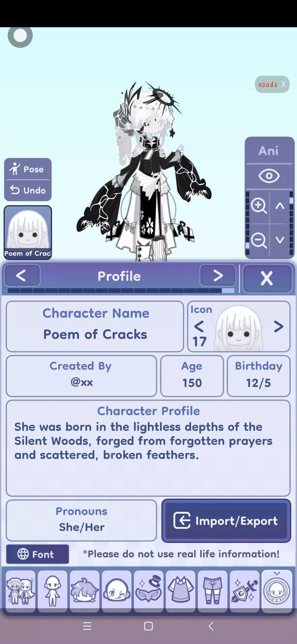Tap the Import/Export button
The image size is (297, 644).
point(226,521)
